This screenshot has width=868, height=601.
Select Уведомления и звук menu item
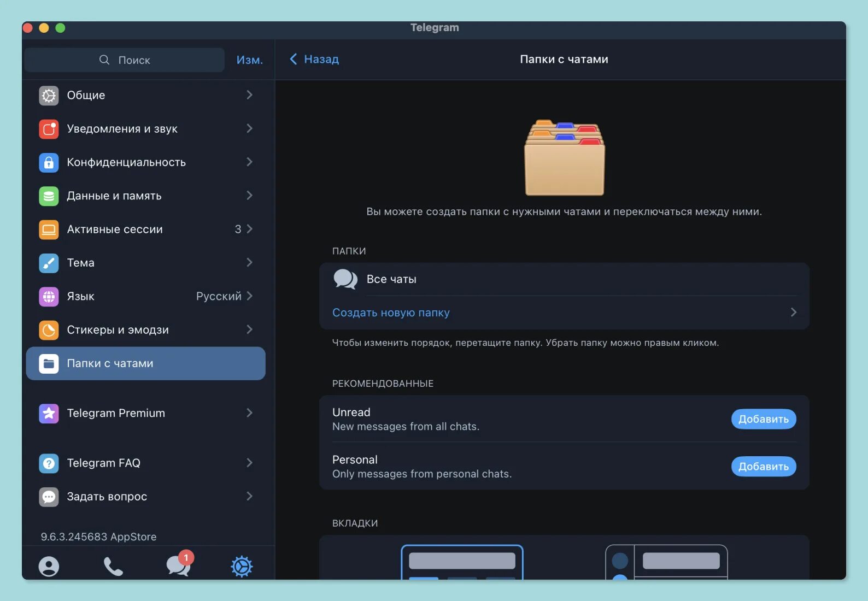coord(145,128)
